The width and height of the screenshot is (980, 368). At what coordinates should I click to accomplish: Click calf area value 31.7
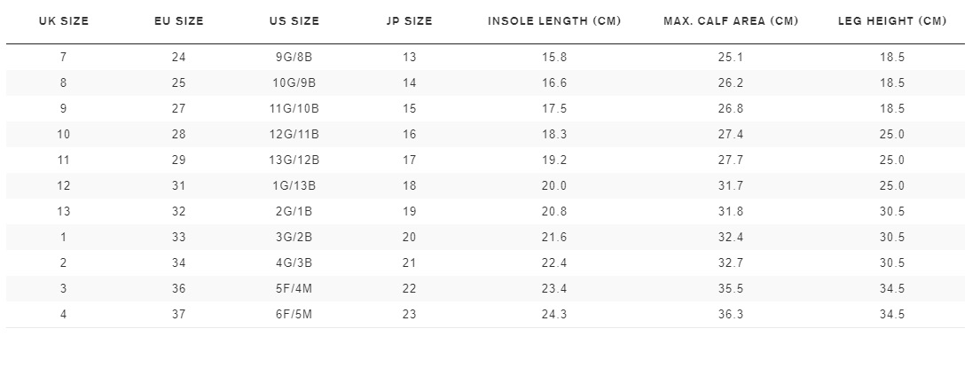[731, 186]
